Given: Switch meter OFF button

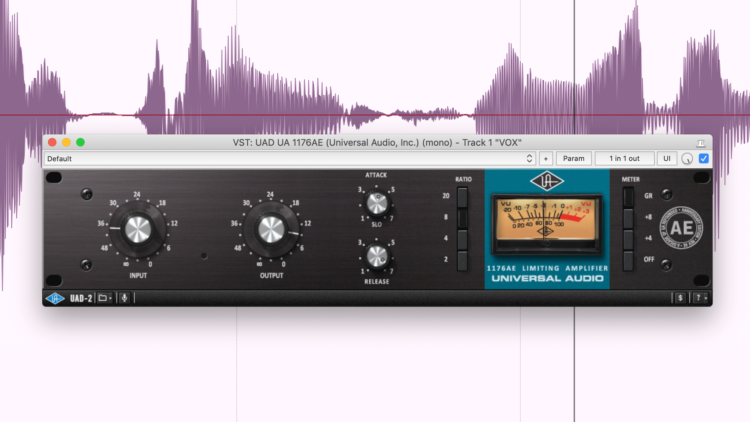Looking at the screenshot, I should [x=628, y=260].
